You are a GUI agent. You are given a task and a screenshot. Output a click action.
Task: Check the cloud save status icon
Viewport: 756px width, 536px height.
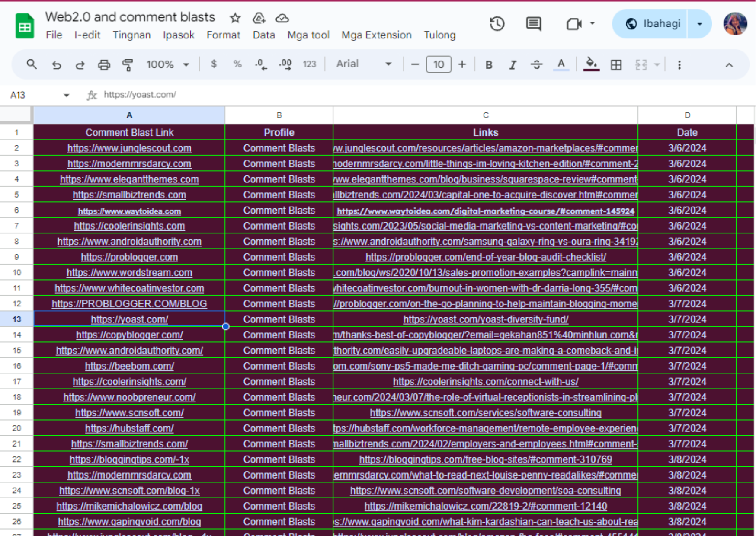point(282,18)
